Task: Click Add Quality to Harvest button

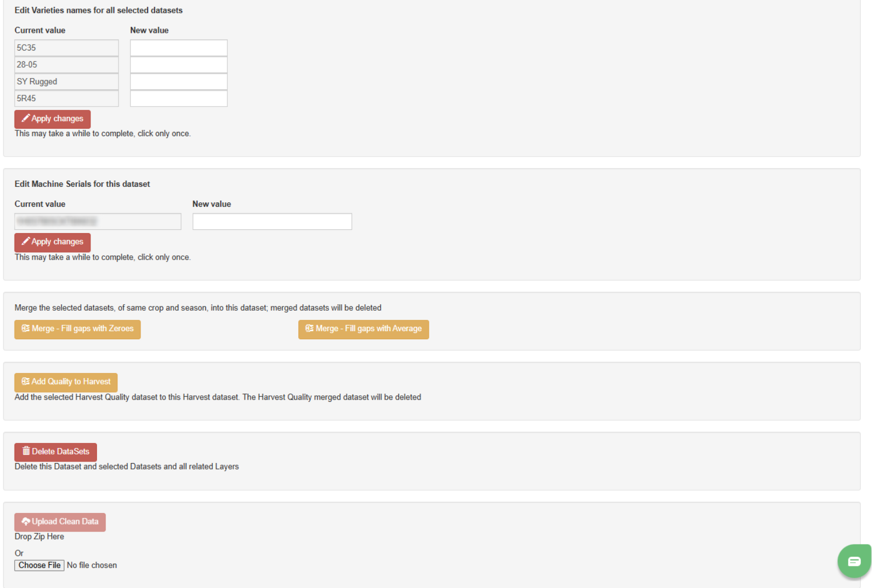Action: pyautogui.click(x=66, y=382)
